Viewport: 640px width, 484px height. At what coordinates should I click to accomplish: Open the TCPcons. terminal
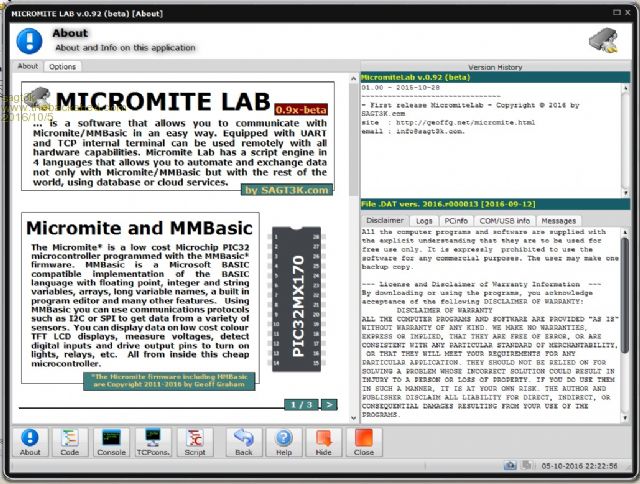click(154, 442)
